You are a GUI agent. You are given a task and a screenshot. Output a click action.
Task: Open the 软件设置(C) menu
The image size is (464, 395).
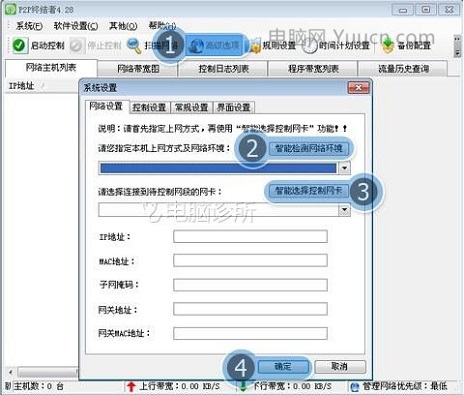coord(76,26)
